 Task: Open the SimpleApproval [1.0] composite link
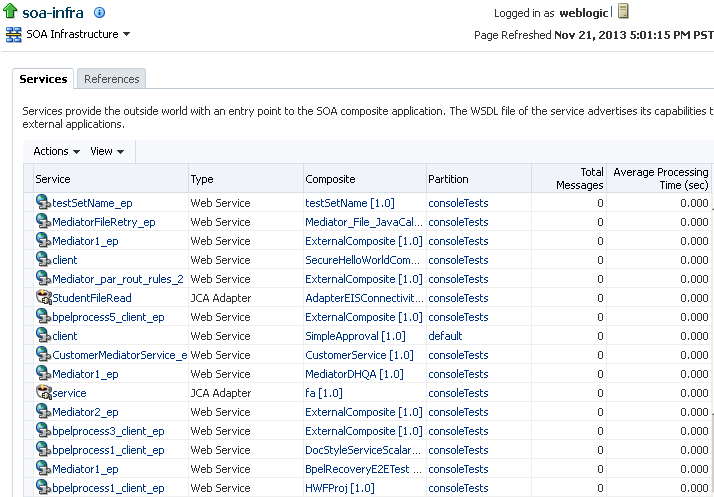(355, 336)
